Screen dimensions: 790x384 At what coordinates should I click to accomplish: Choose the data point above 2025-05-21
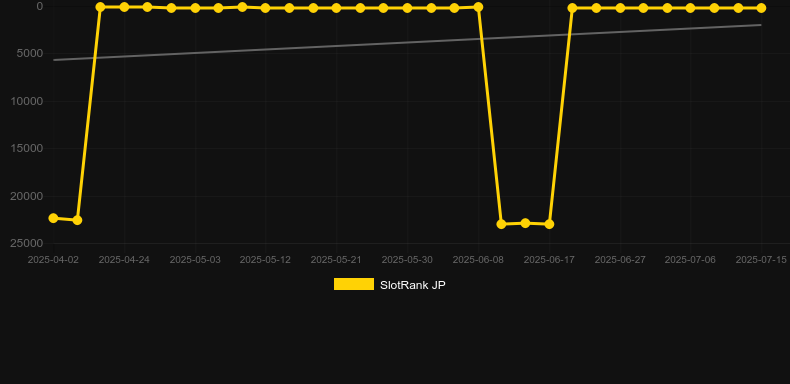click(336, 8)
